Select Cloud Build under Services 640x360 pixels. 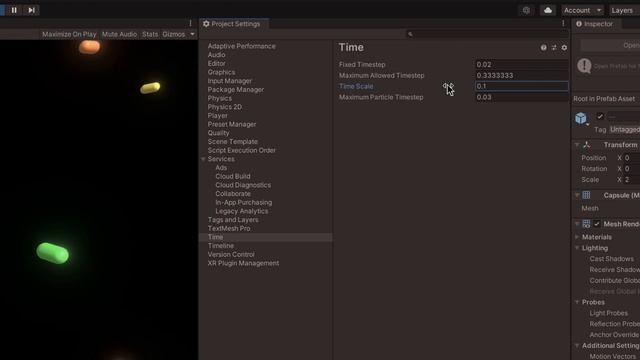coord(233,176)
